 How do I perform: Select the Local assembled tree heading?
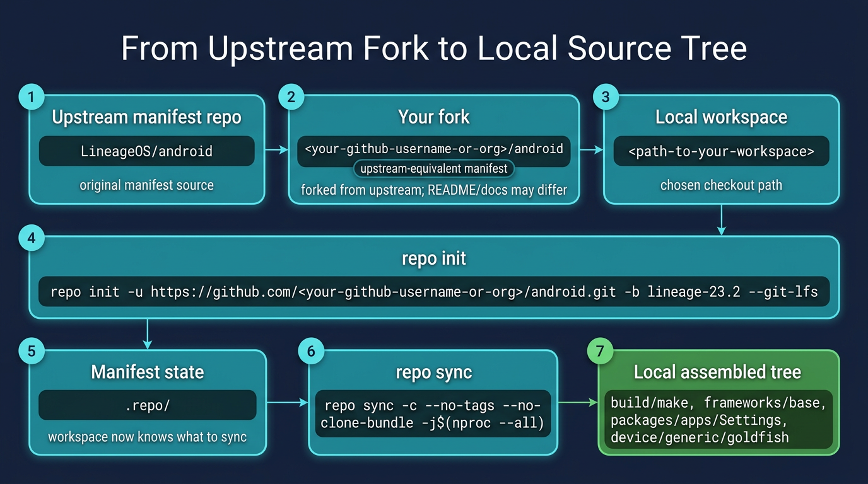[x=717, y=372]
